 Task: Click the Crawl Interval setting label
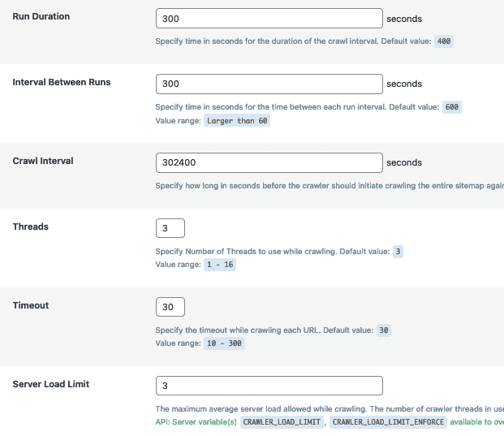(43, 161)
